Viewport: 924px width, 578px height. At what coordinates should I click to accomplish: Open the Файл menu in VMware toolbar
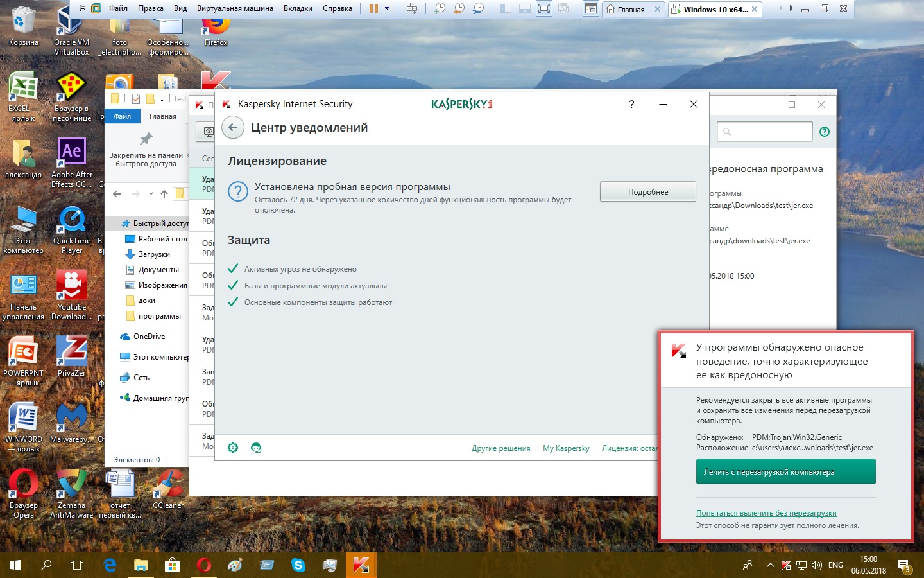(118, 8)
